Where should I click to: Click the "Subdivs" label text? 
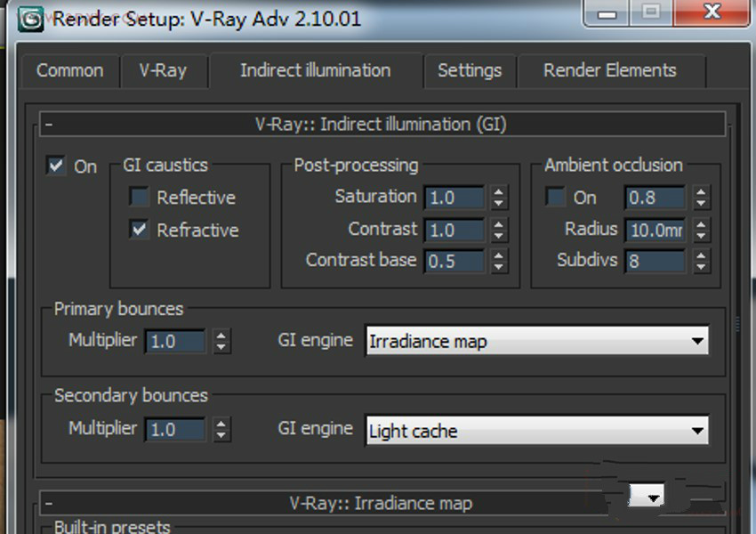(587, 260)
